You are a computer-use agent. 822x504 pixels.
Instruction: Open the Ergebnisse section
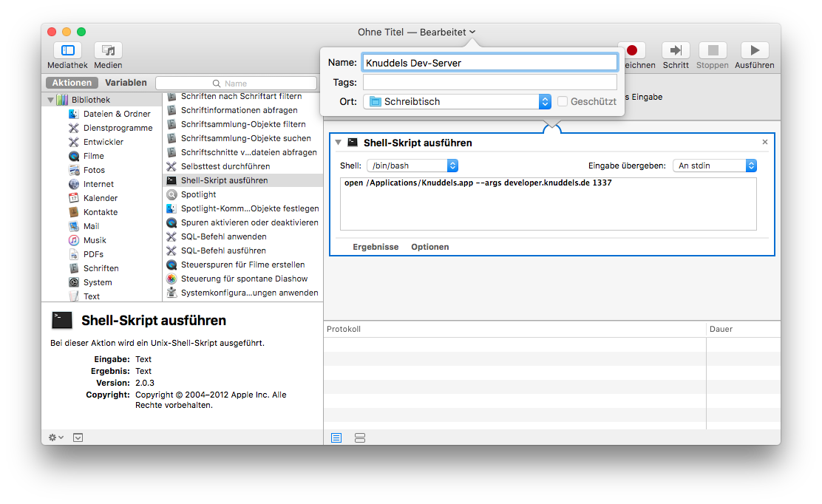[x=376, y=247]
